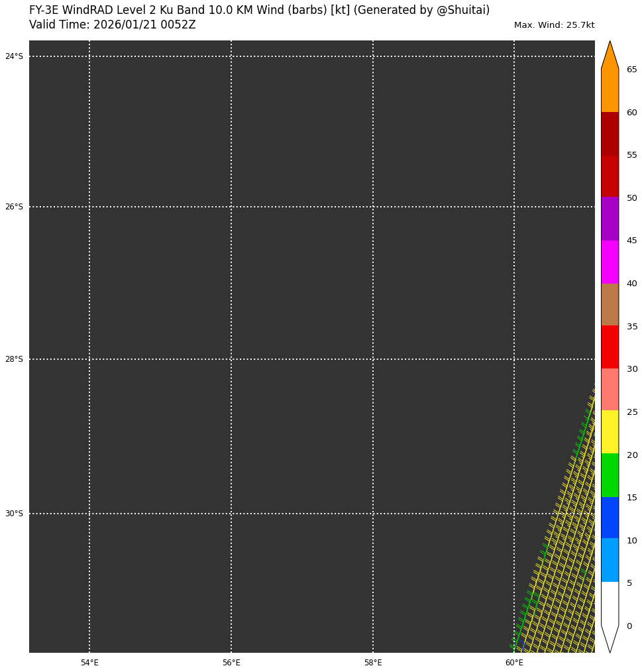The width and height of the screenshot is (642, 672).
Task: Choose the purple 45–50 kt color band
Action: point(610,219)
